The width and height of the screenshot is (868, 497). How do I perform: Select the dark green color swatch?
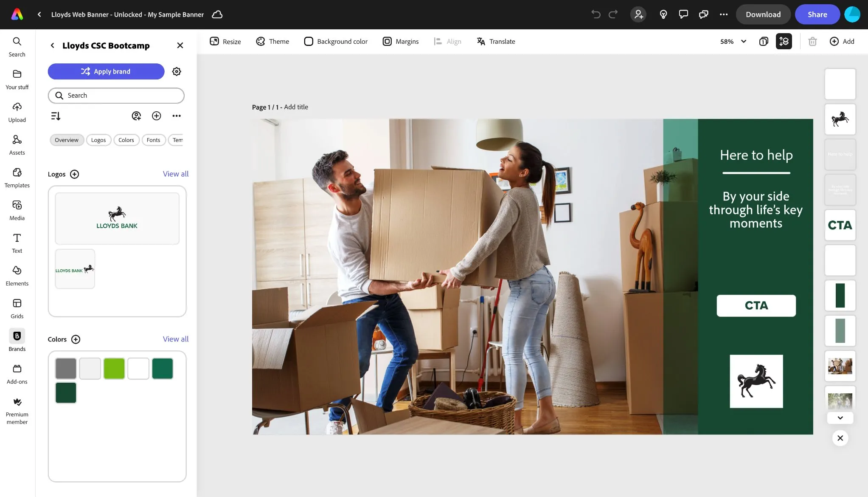tap(66, 393)
